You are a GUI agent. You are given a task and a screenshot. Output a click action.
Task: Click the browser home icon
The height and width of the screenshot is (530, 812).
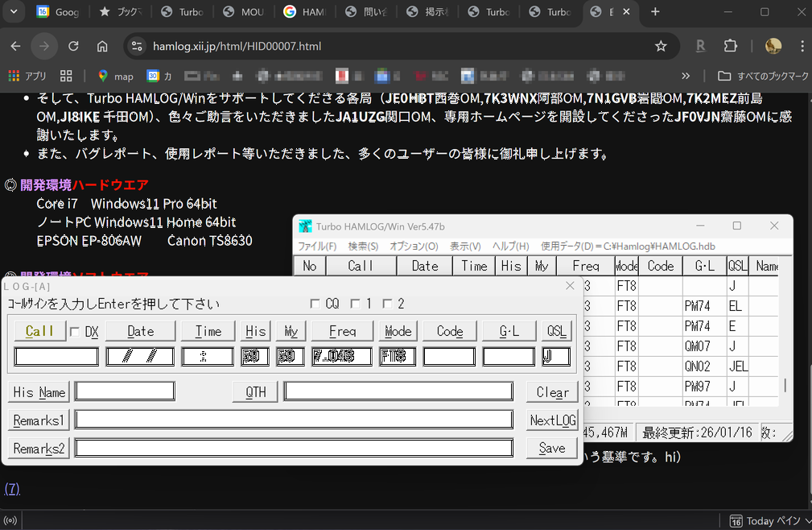click(102, 46)
